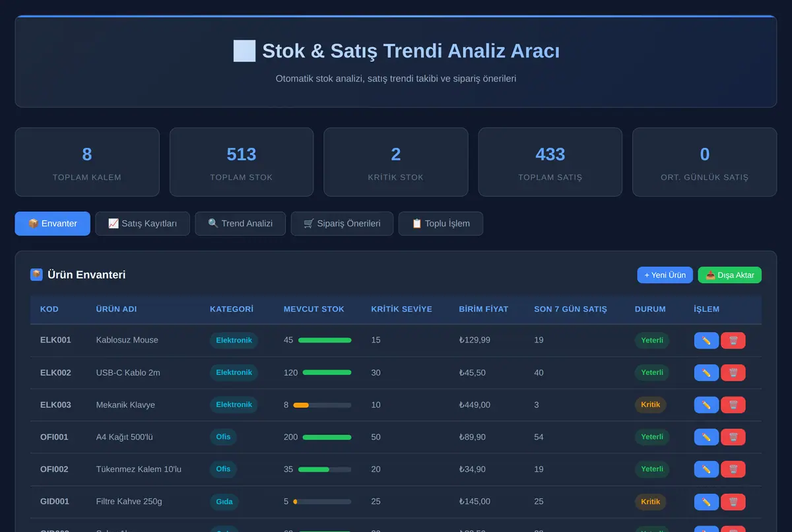Click the KATEGORİ column header
792x532 pixels.
click(232, 310)
